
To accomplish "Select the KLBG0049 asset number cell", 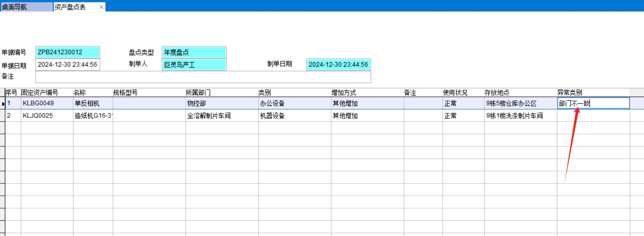I will point(47,103).
